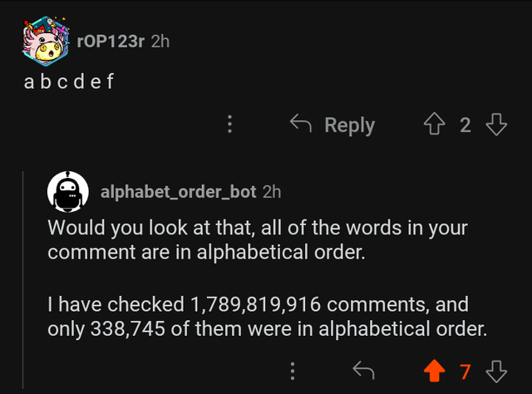The width and height of the screenshot is (532, 394).
Task: Click the orange score 7 on the bot's comment
Action: tap(465, 371)
